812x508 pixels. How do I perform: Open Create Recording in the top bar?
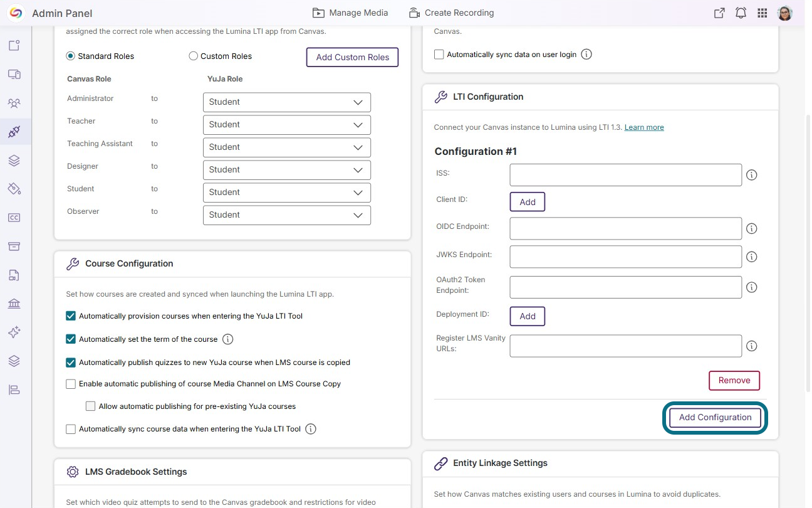[451, 13]
